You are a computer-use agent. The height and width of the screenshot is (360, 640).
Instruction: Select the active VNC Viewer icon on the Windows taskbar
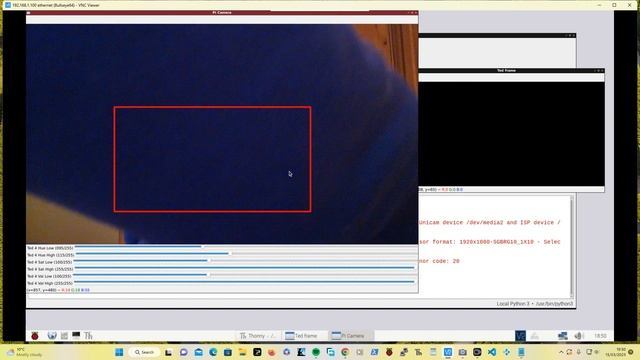pos(448,352)
